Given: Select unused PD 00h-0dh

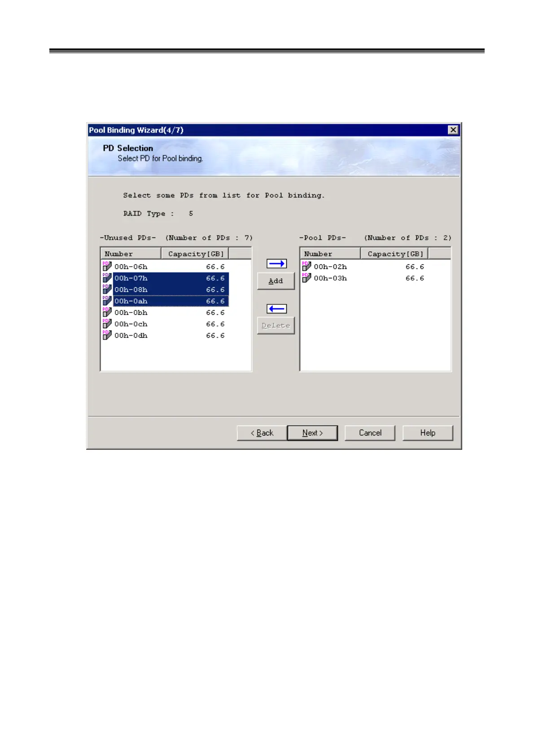Looking at the screenshot, I should [x=166, y=335].
